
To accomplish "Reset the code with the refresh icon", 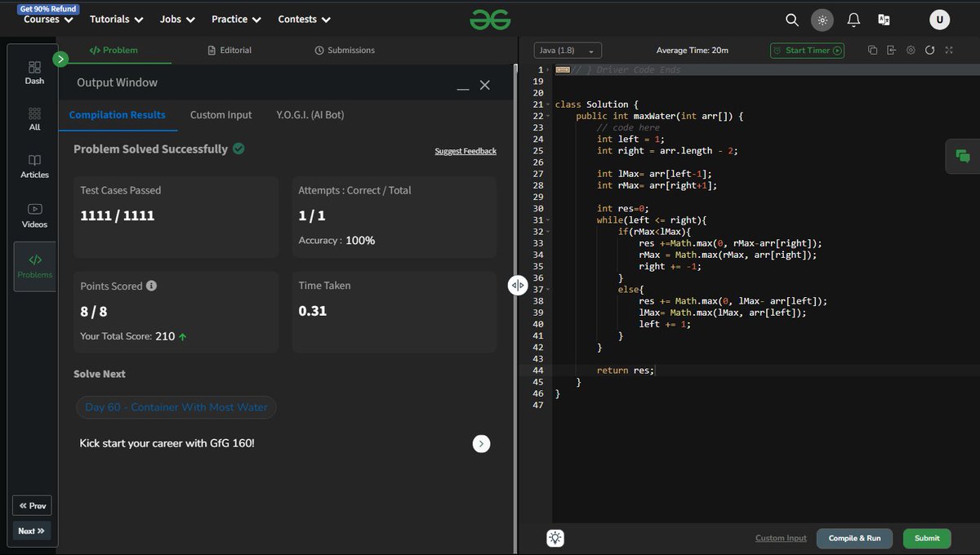I will click(x=929, y=51).
